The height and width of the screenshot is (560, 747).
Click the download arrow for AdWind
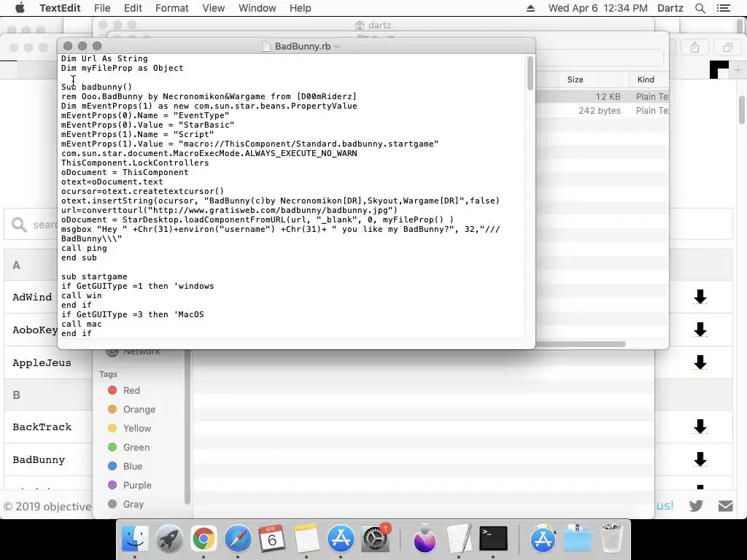click(x=700, y=297)
